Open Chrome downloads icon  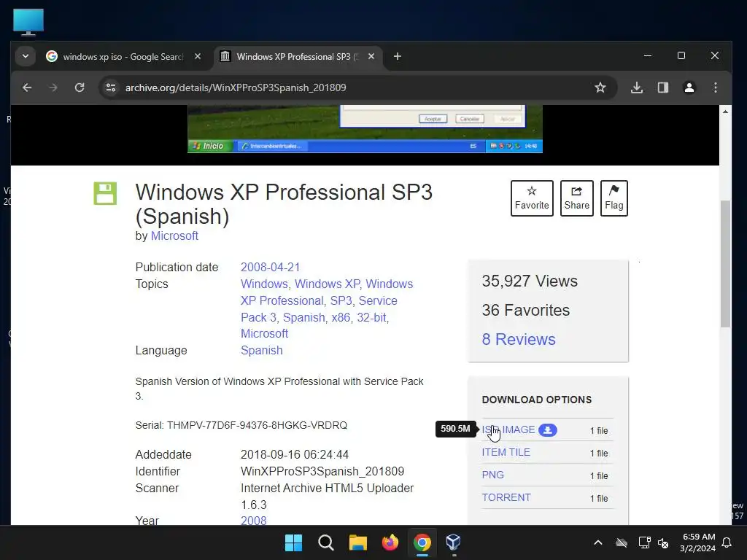[636, 87]
